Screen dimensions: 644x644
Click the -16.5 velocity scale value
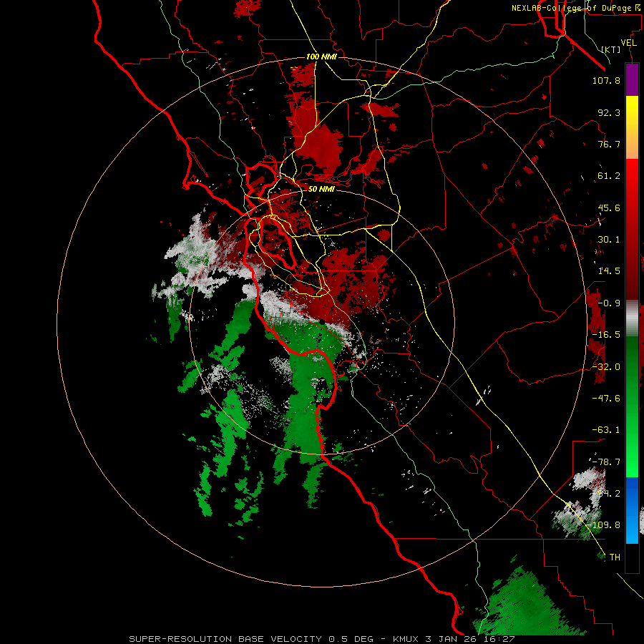[x=606, y=335]
